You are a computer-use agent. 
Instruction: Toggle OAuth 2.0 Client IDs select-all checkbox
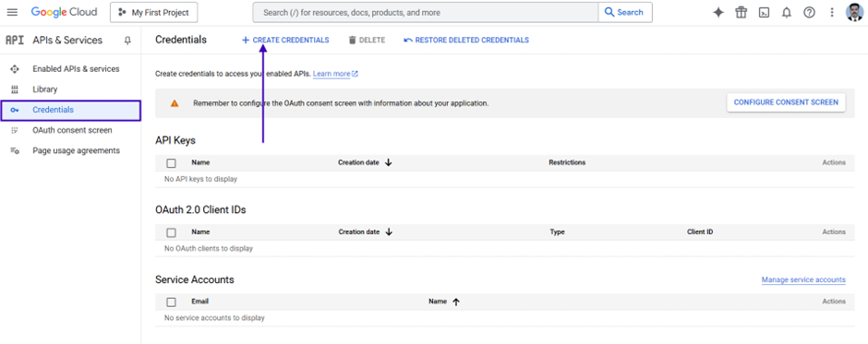coord(172,232)
